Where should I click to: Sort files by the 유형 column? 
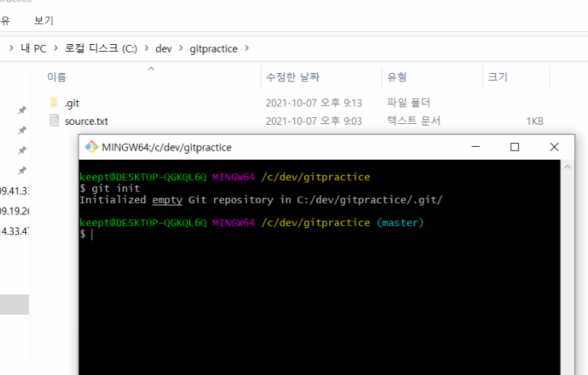coord(397,77)
